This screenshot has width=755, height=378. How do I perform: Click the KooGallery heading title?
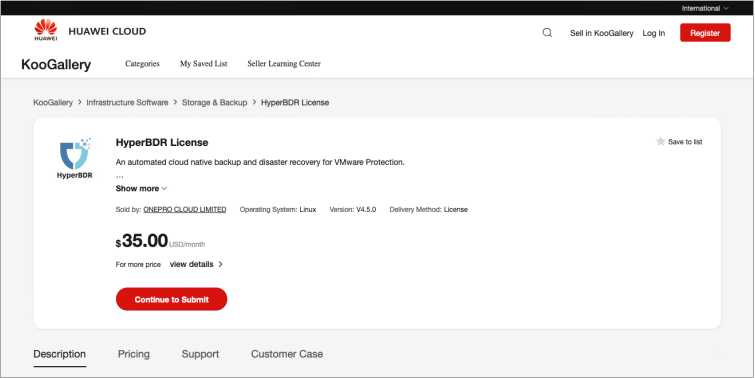(56, 64)
